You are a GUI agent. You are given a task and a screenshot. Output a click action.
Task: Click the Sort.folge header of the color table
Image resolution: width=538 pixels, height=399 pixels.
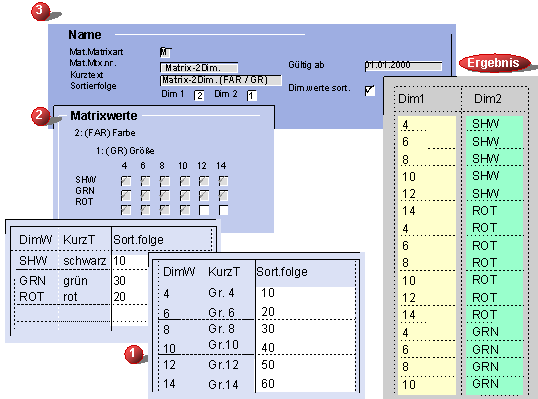point(138,240)
